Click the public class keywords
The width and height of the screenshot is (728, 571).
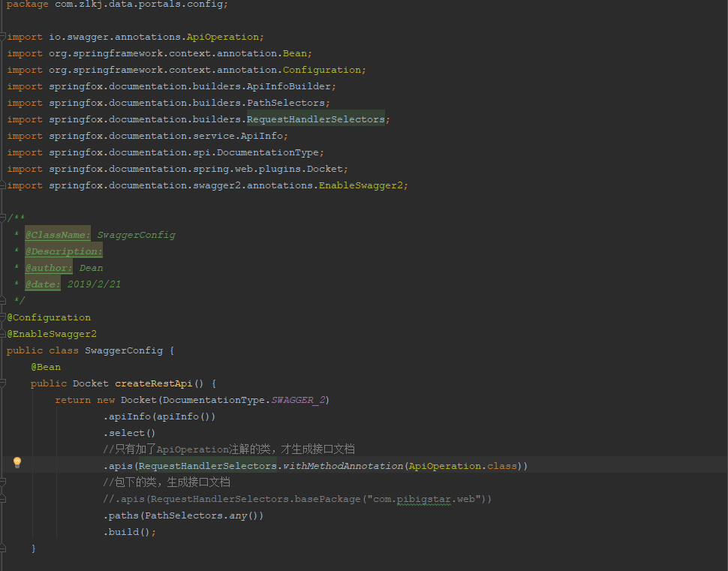click(43, 350)
